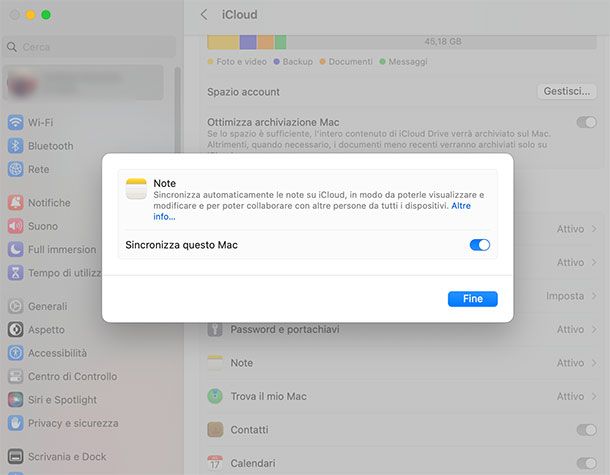Expand the Note row chevron
Image resolution: width=610 pixels, height=475 pixels.
[594, 363]
